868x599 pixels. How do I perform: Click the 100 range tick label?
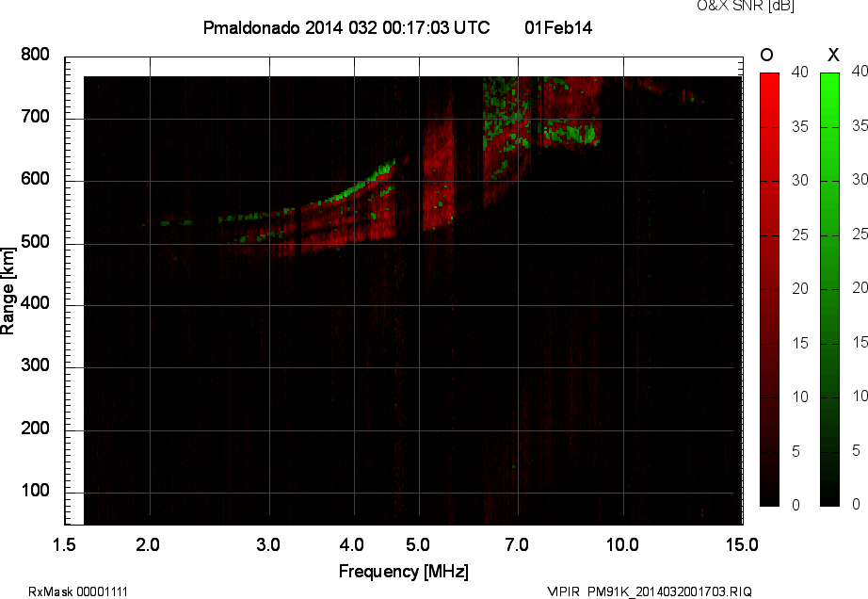[35, 490]
